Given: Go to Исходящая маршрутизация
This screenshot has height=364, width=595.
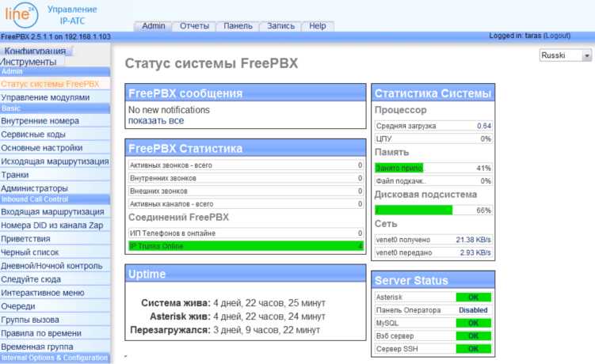Looking at the screenshot, I should [x=55, y=161].
